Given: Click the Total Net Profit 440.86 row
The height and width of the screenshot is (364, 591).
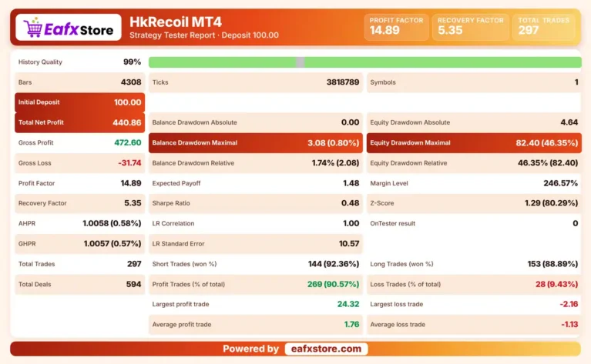Looking at the screenshot, I should pyautogui.click(x=79, y=122).
